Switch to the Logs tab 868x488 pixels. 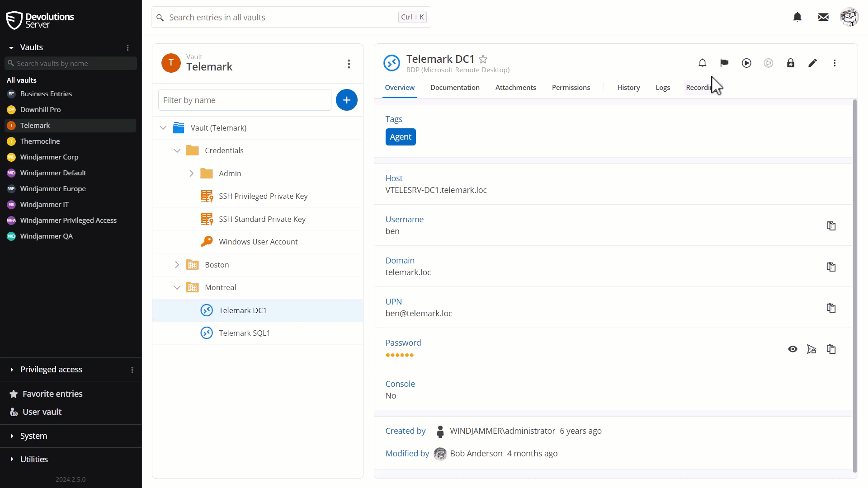[663, 87]
